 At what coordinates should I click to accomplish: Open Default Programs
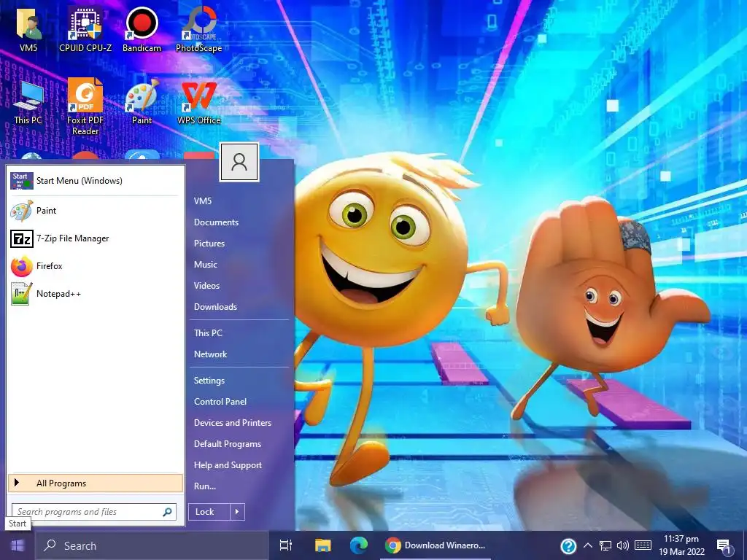[x=228, y=444]
